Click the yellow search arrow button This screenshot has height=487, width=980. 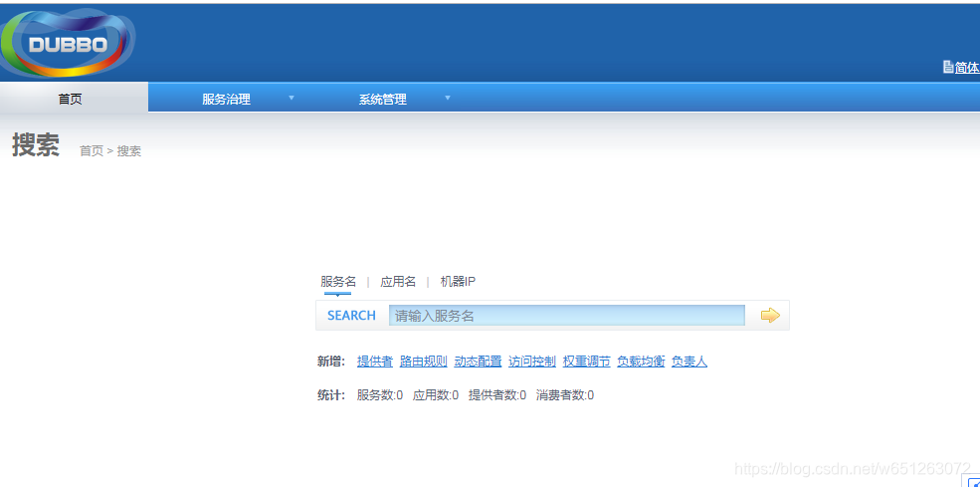coord(770,316)
